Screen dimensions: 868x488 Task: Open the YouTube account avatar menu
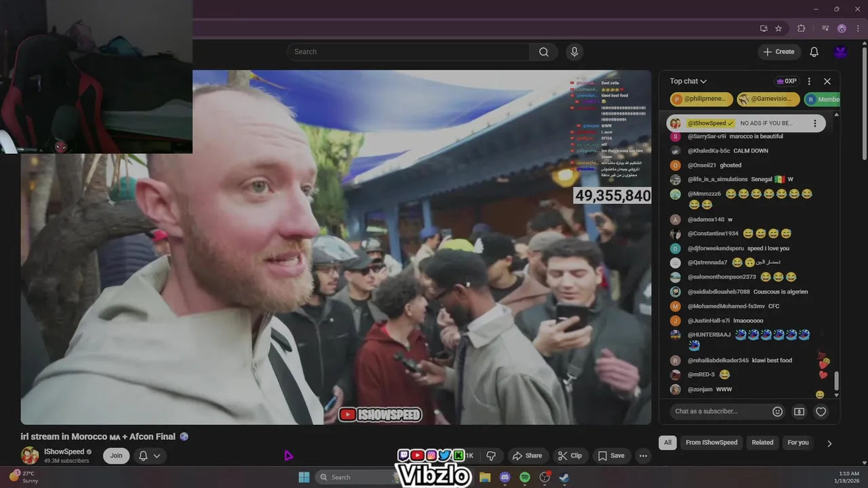pos(841,52)
